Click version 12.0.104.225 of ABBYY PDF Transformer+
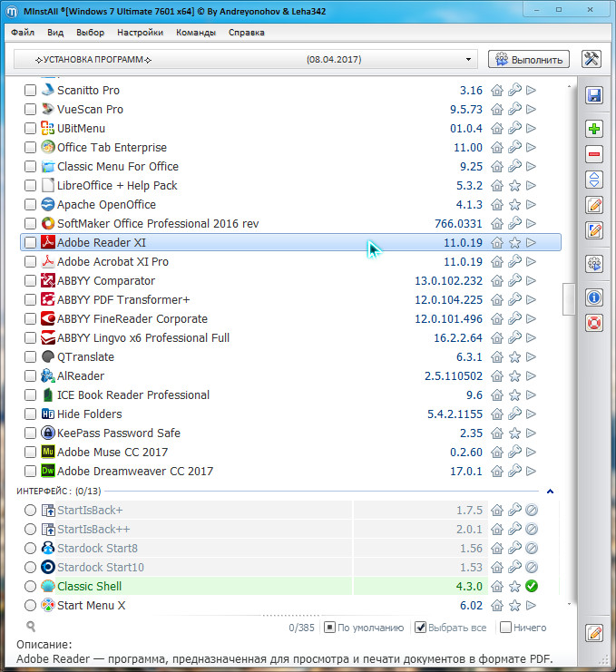616x672 pixels. tap(448, 300)
